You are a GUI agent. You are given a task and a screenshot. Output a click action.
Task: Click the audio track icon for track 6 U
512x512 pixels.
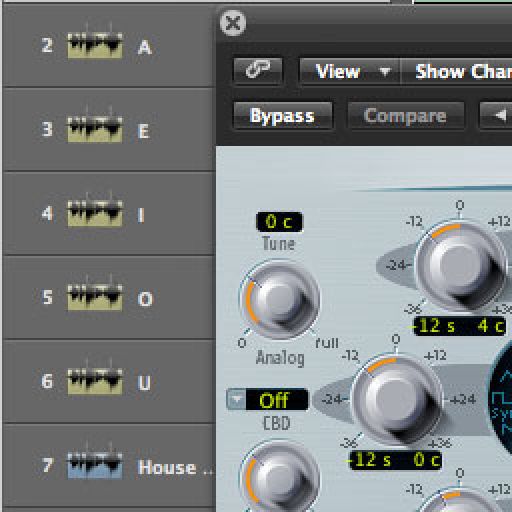coord(95,381)
